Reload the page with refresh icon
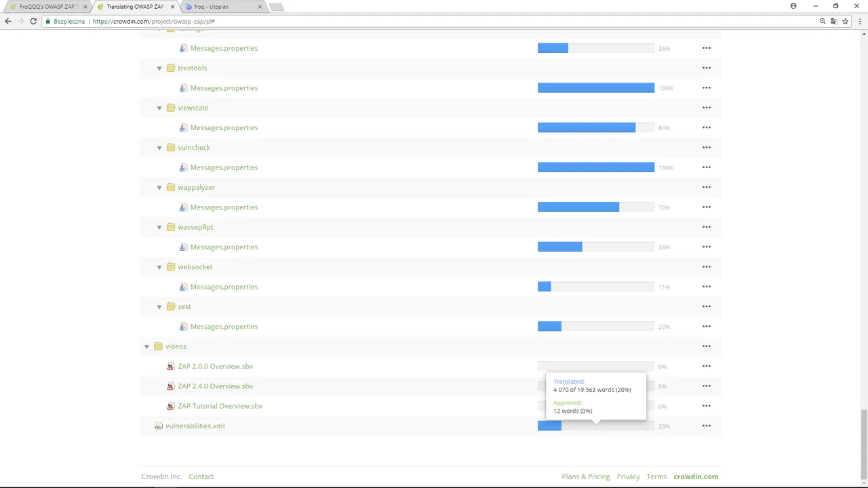The image size is (868, 488). tap(33, 21)
